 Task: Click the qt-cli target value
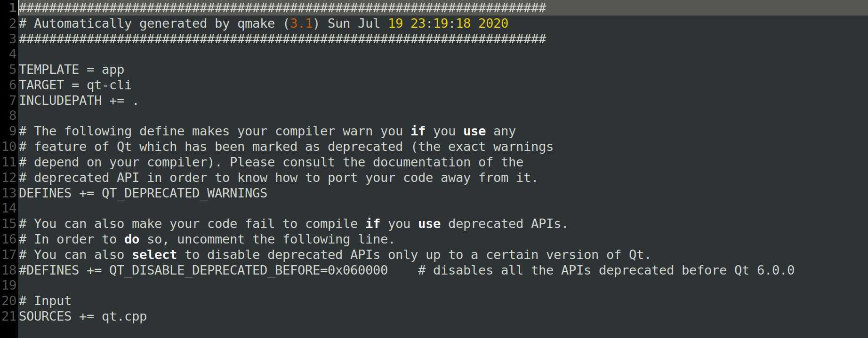pyautogui.click(x=109, y=85)
